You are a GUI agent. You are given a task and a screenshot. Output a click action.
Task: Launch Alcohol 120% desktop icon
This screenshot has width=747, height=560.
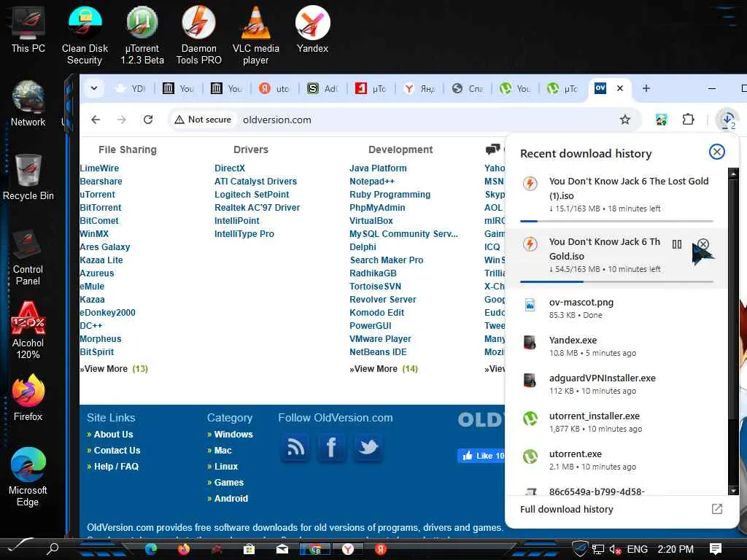(28, 330)
